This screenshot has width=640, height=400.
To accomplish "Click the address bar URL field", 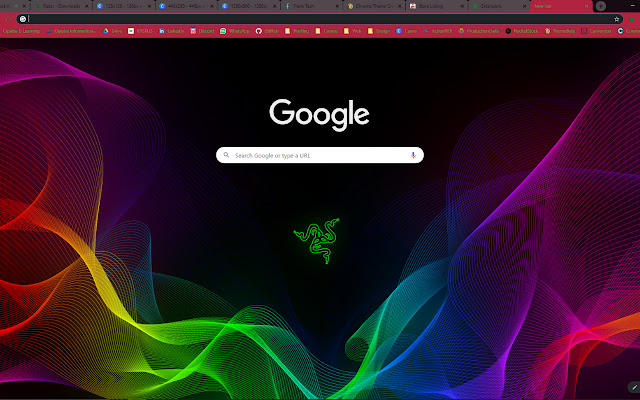I will [x=320, y=19].
